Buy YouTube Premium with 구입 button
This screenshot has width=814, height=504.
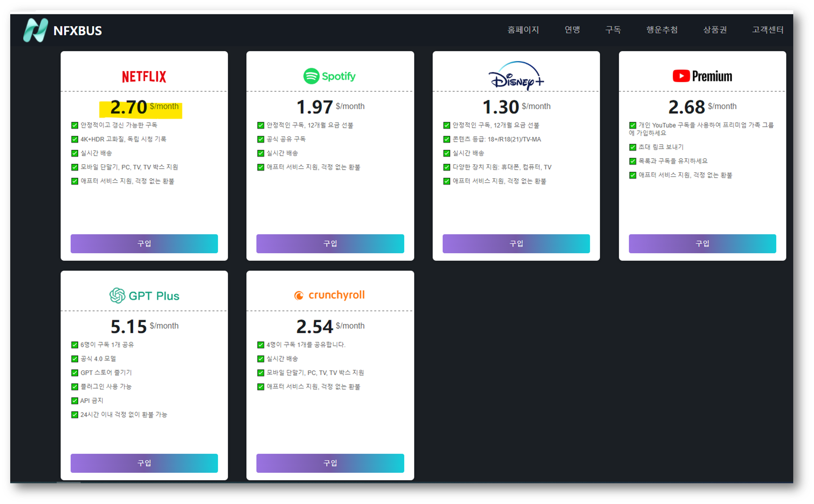(x=702, y=244)
